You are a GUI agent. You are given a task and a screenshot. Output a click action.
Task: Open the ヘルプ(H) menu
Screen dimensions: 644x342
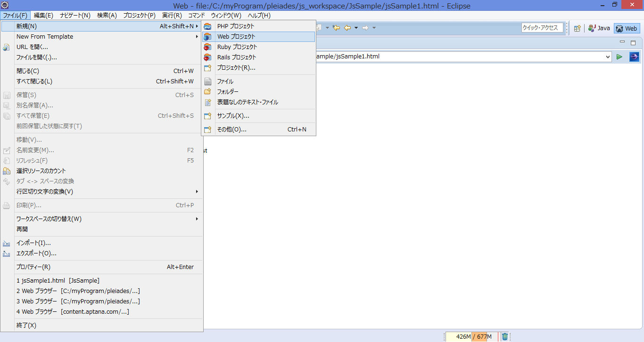coord(259,16)
